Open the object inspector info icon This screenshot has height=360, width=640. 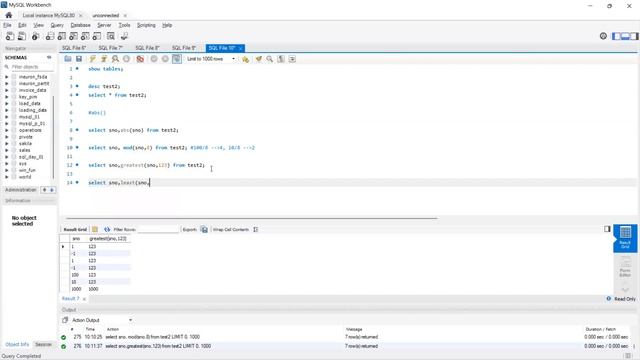(x=36, y=36)
